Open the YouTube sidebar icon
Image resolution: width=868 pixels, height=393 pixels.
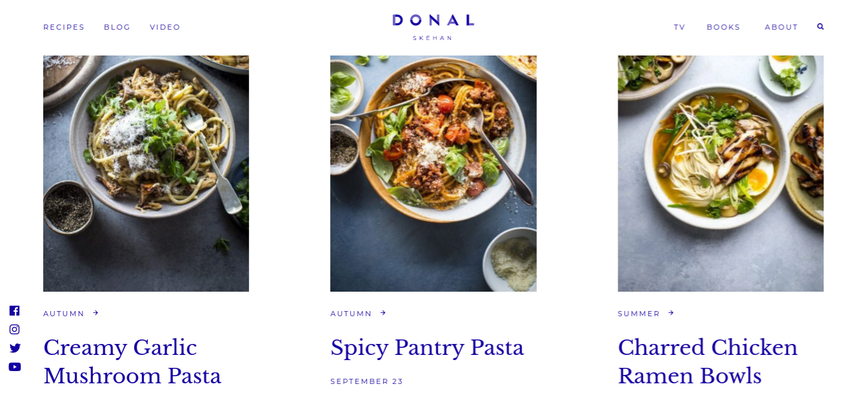[15, 367]
